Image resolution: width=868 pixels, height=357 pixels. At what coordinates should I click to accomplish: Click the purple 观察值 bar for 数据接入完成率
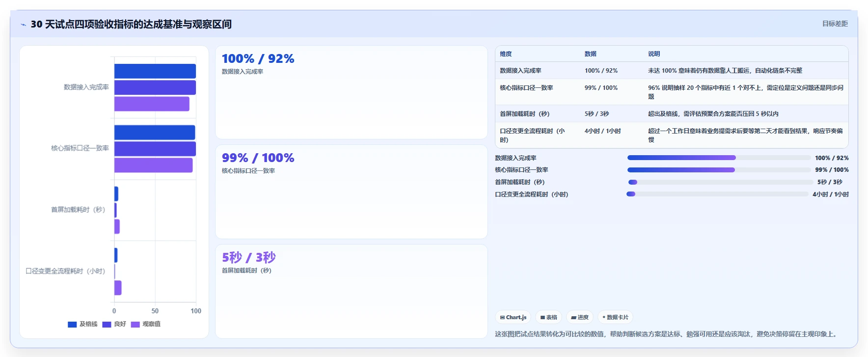[x=152, y=104]
